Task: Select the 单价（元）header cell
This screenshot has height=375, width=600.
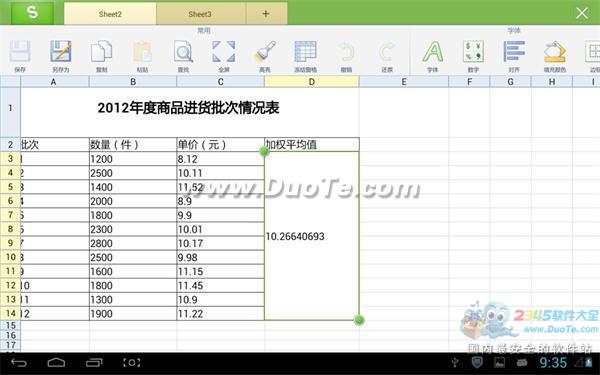Action: coord(221,145)
